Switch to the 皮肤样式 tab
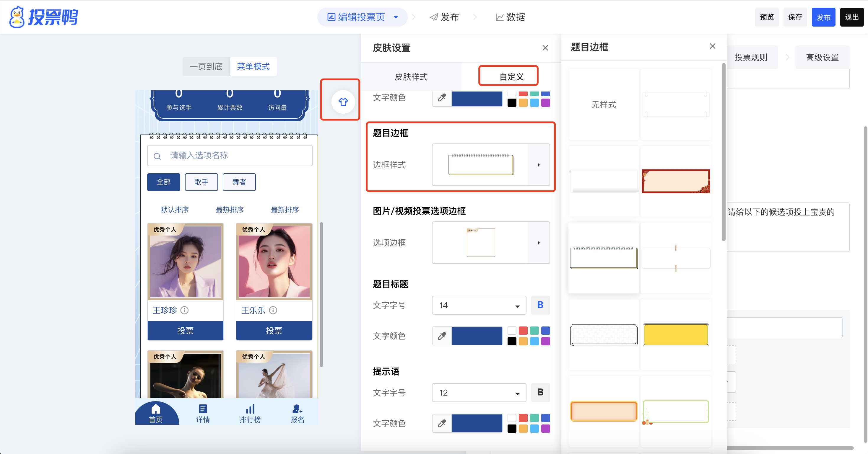868x454 pixels. pos(411,77)
